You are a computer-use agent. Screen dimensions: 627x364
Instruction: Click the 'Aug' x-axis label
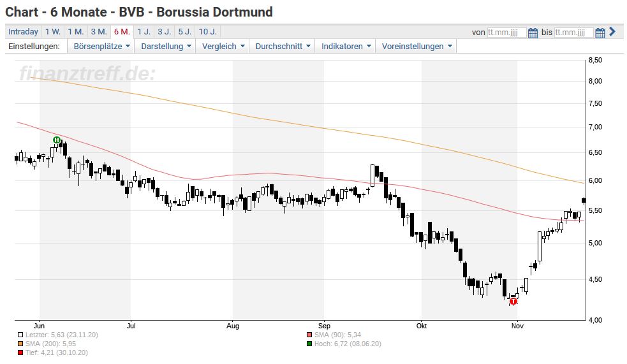(233, 326)
